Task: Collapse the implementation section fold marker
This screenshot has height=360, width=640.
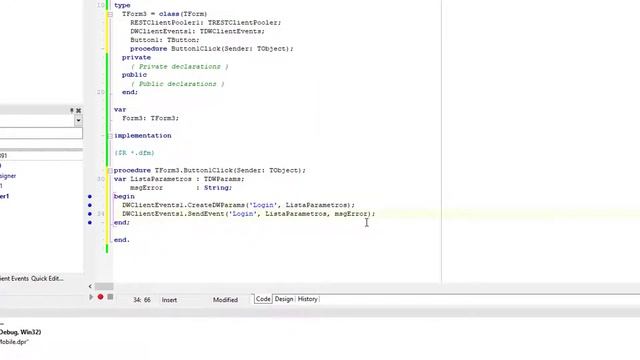Action: pyautogui.click(x=110, y=136)
